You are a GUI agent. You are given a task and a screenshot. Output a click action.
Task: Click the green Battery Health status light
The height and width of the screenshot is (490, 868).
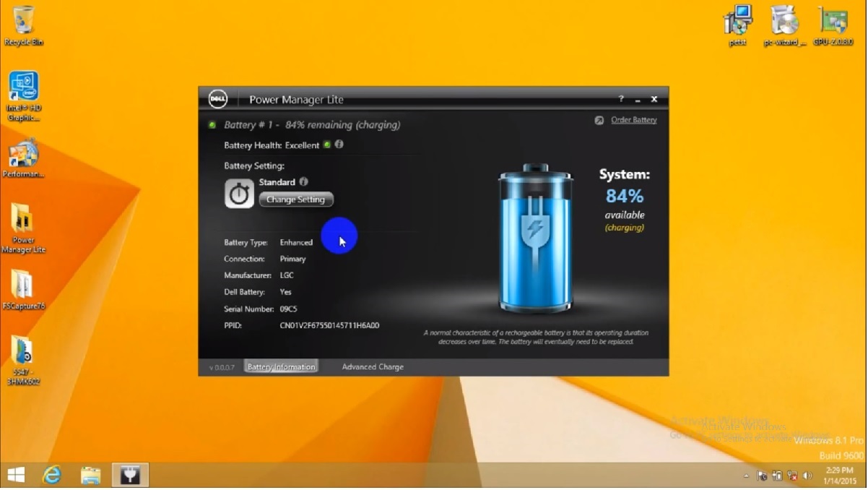(326, 145)
